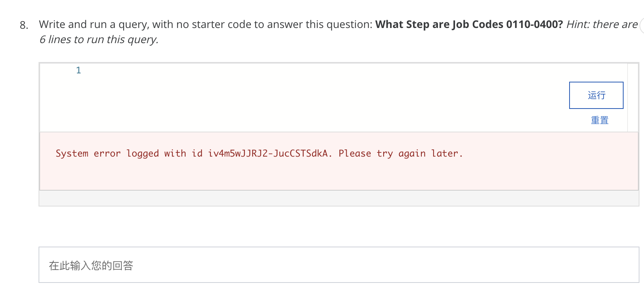Click the hint text about 6 lines
644x295 pixels.
coord(99,39)
